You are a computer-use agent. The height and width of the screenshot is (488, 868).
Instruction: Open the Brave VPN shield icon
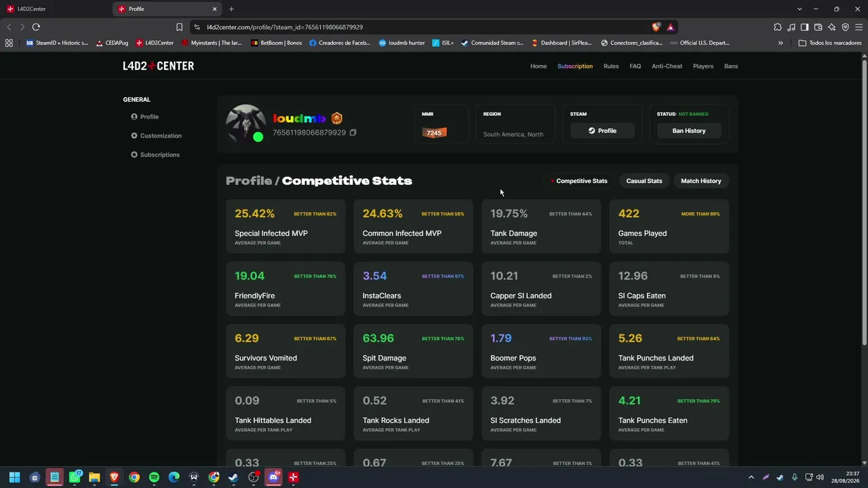pos(846,27)
